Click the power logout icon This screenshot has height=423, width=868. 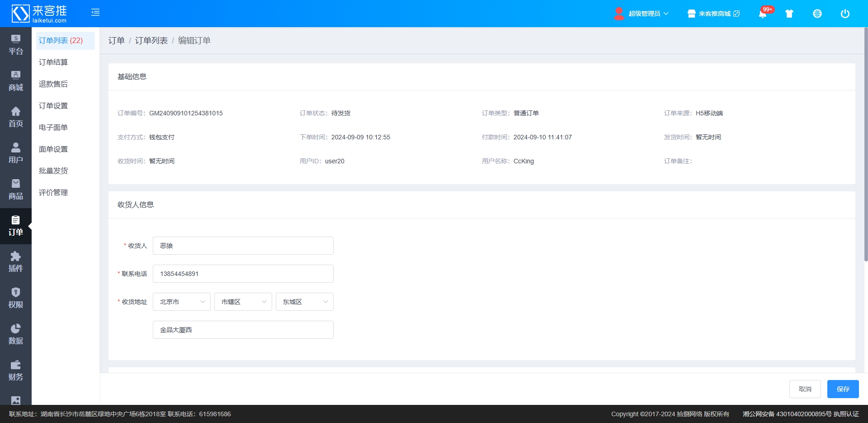click(845, 14)
